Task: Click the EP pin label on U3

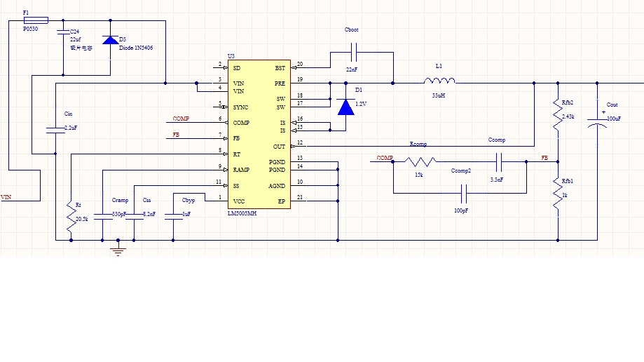Action: (282, 201)
